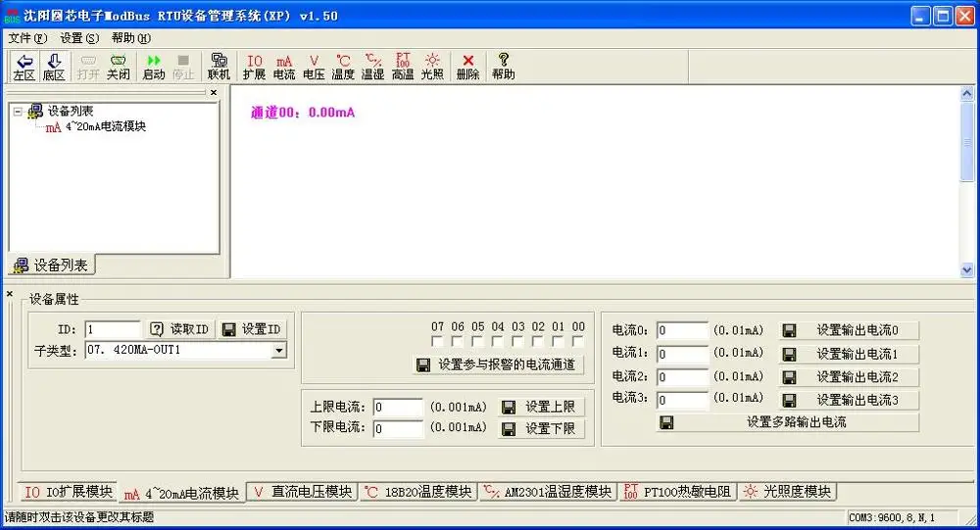Viewport: 980px width, 530px height.
Task: Click the 关闭 port close toolbar icon
Action: point(119,67)
